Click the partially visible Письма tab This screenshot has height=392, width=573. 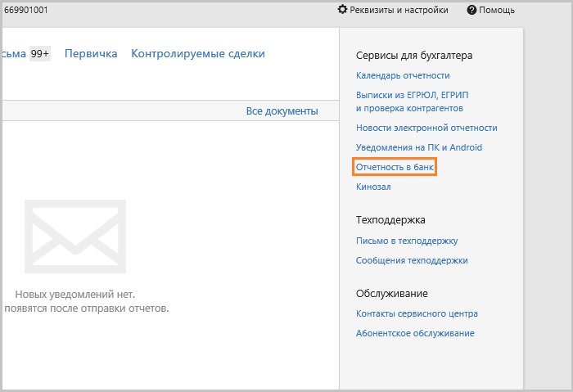14,54
